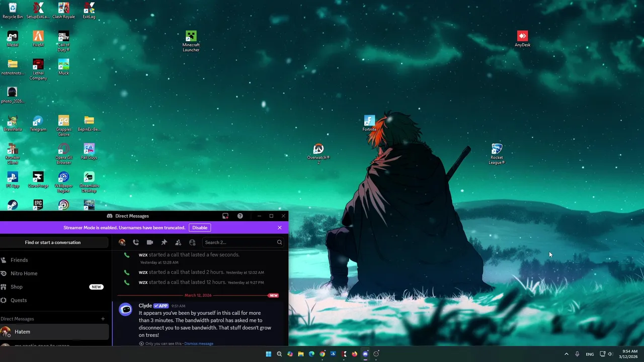
Task: Open the Hatem direct message
Action: pos(54,332)
